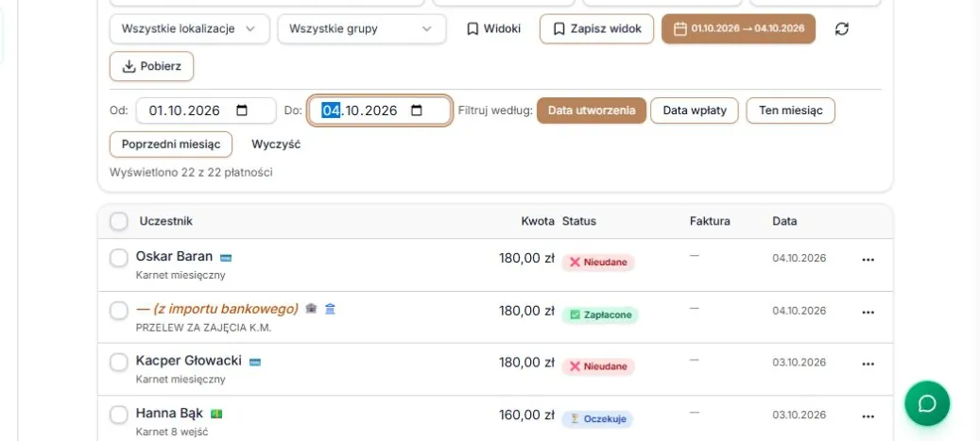This screenshot has width=980, height=441.
Task: Select the Poprzedni miesiąc preset
Action: click(171, 144)
